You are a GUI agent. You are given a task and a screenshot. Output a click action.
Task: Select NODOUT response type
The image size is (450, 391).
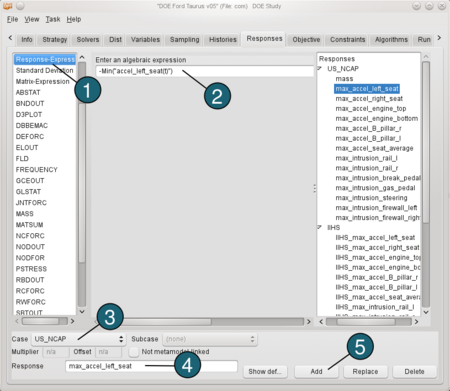(x=45, y=247)
